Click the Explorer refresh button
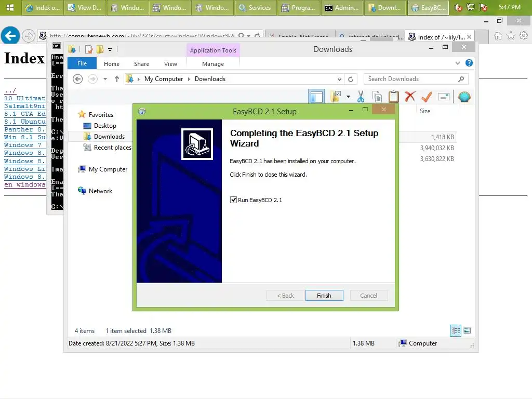 pos(351,79)
